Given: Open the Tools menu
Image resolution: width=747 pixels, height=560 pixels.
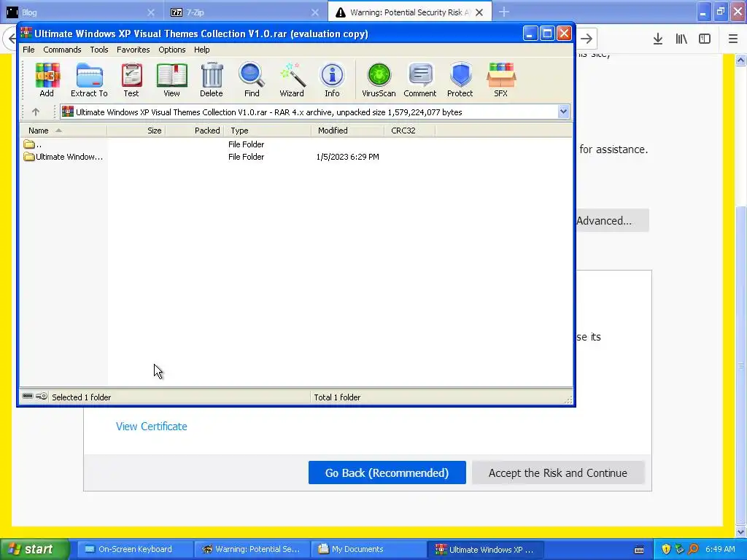Looking at the screenshot, I should click(99, 50).
